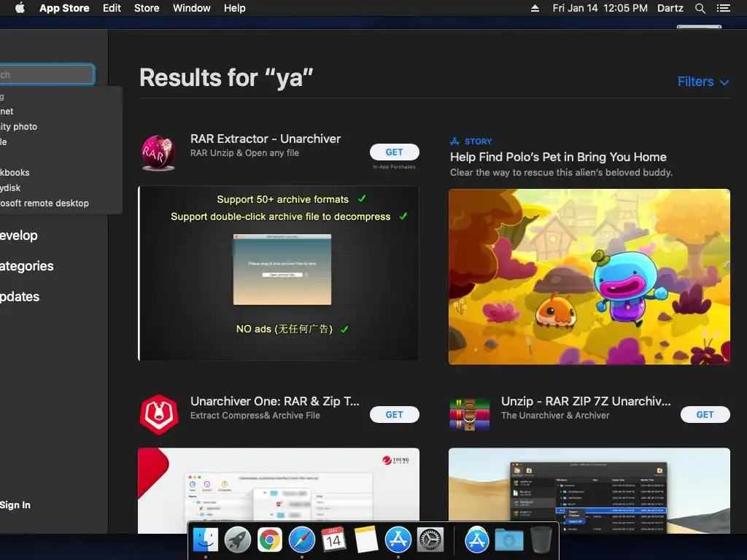Open Spotlight search magnifier icon
The image size is (747, 560).
coord(700,8)
